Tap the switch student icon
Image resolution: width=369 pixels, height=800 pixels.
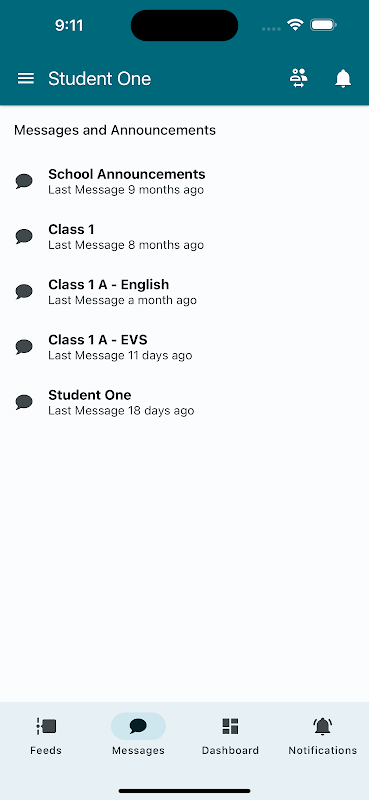(299, 78)
